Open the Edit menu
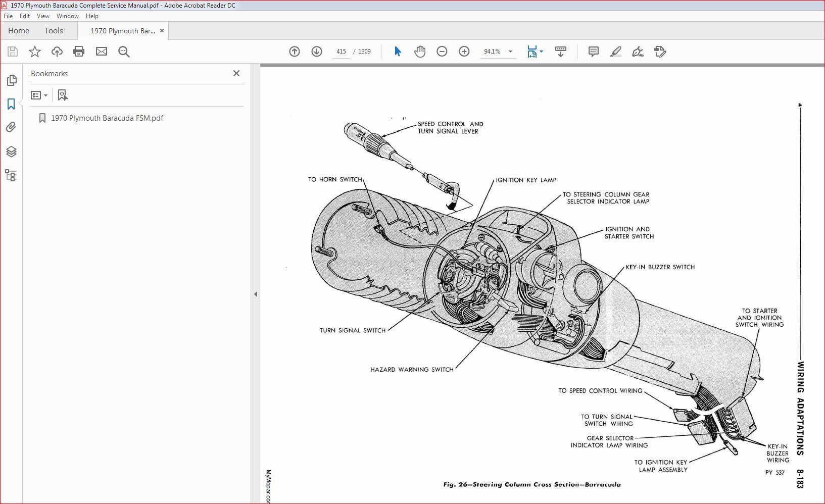825x504 pixels. (x=25, y=16)
